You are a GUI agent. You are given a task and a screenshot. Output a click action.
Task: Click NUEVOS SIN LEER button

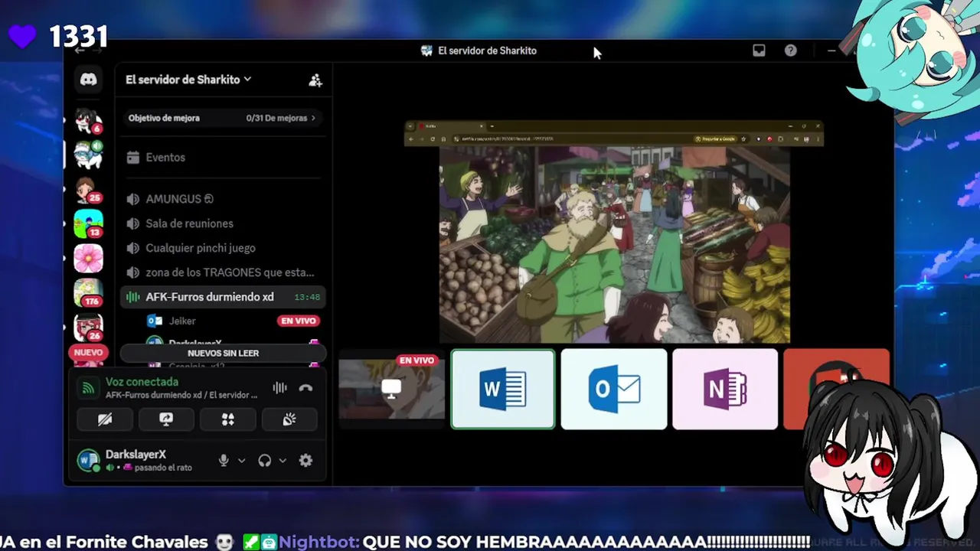pyautogui.click(x=223, y=354)
